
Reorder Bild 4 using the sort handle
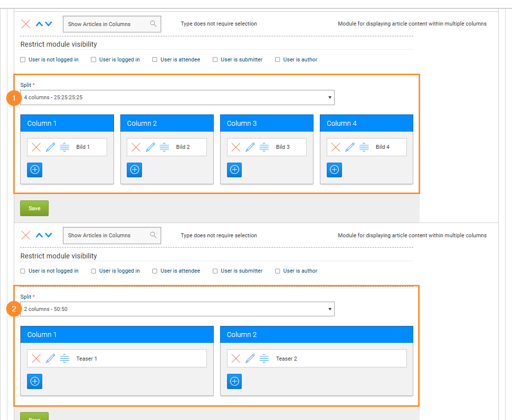[364, 147]
